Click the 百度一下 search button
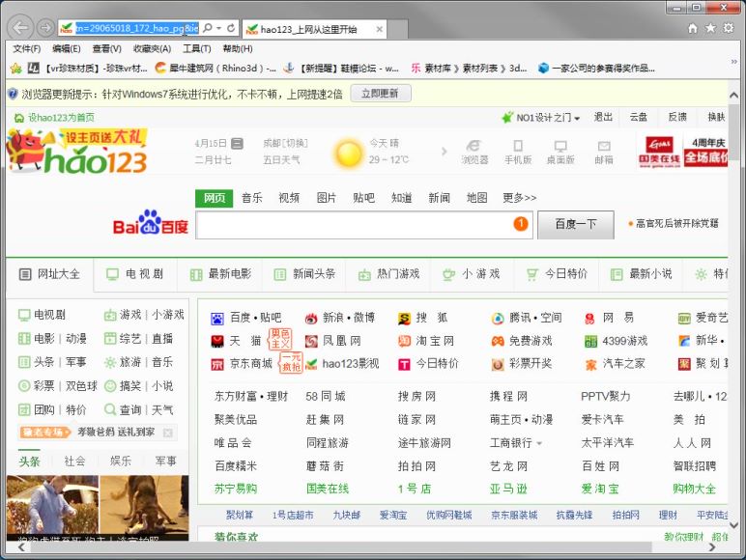The height and width of the screenshot is (560, 746). [x=576, y=224]
